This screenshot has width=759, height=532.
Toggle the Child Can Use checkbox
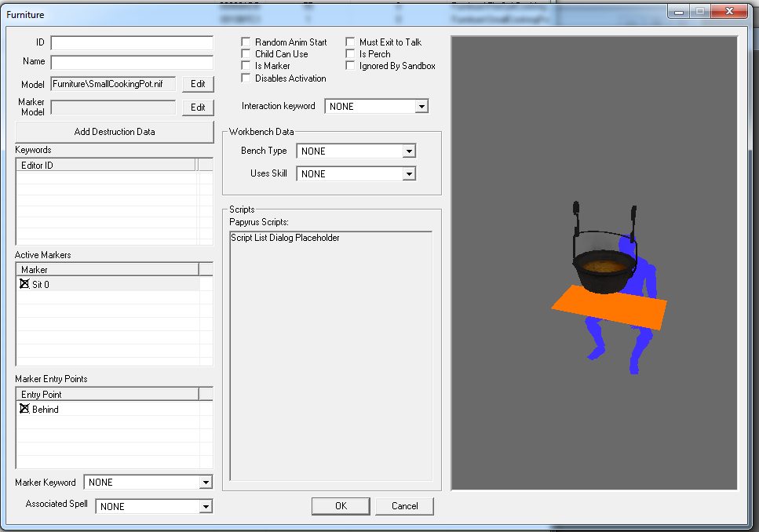point(246,54)
